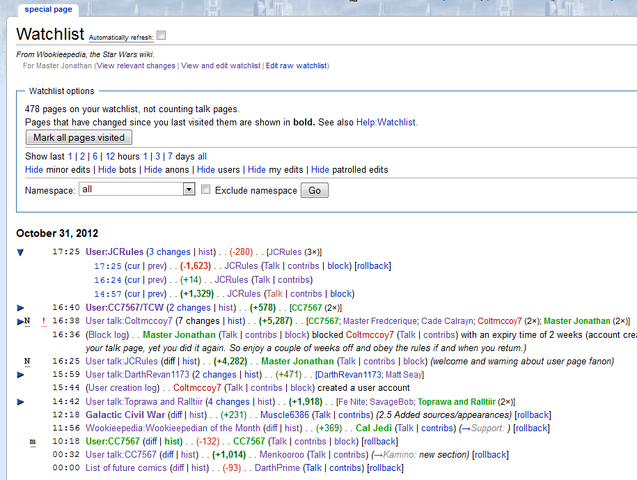Click rollback on the 17:25 JCRules edit
Image resolution: width=637 pixels, height=480 pixels.
(x=373, y=266)
